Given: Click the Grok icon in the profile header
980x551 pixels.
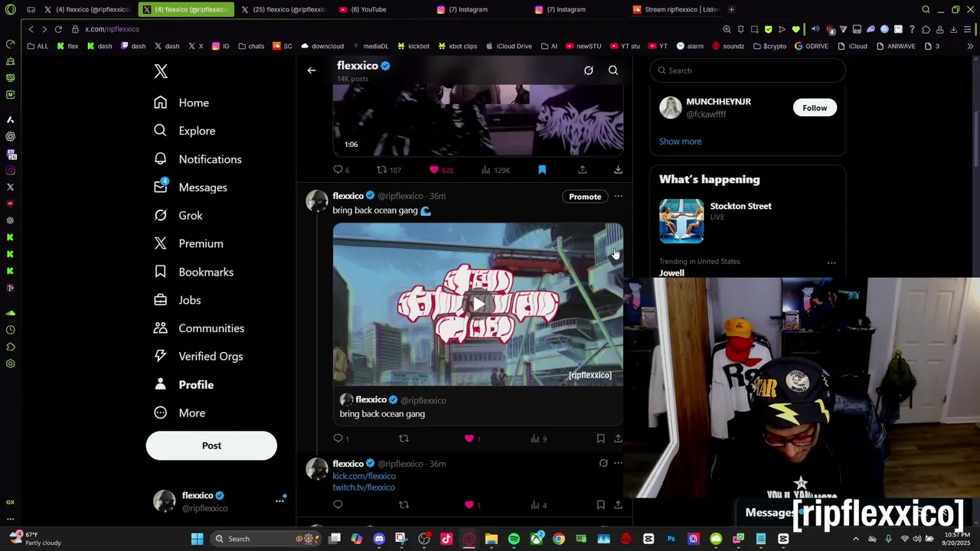Looking at the screenshot, I should coord(588,70).
